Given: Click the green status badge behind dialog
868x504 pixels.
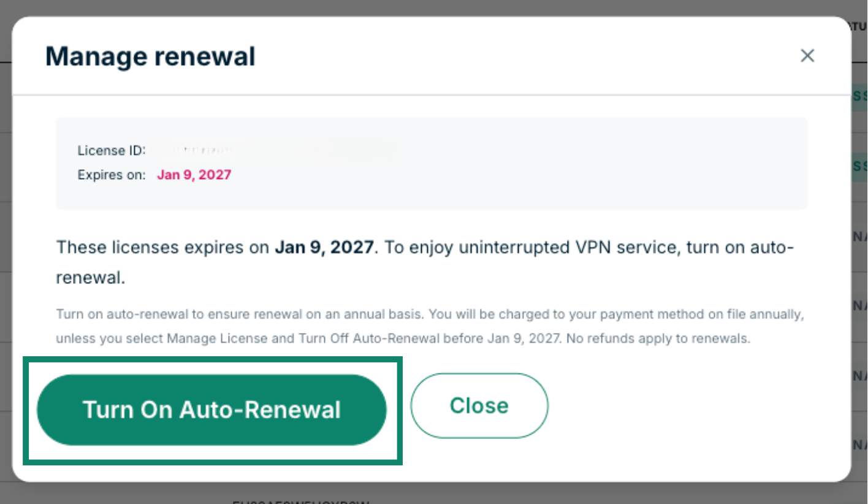Looking at the screenshot, I should (859, 96).
